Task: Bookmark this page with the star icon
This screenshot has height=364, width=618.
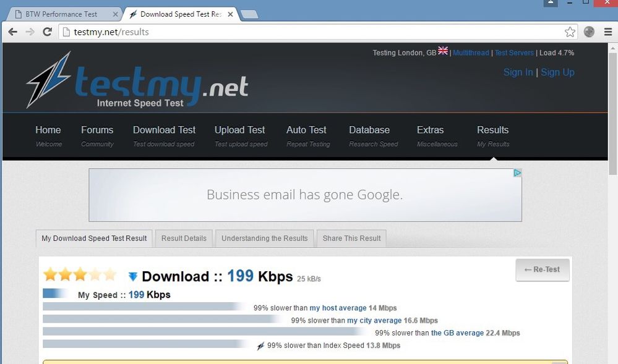Action: [x=570, y=32]
